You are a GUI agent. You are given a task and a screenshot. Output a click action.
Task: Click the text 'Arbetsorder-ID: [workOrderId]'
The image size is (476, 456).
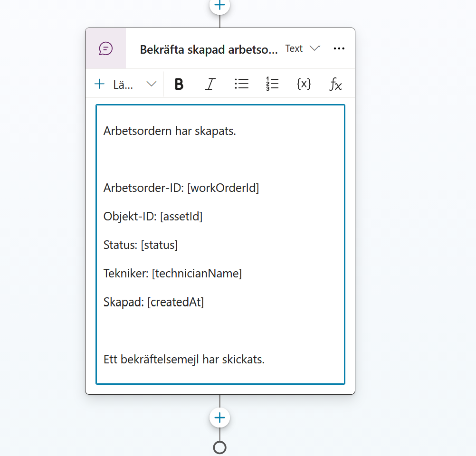(181, 188)
